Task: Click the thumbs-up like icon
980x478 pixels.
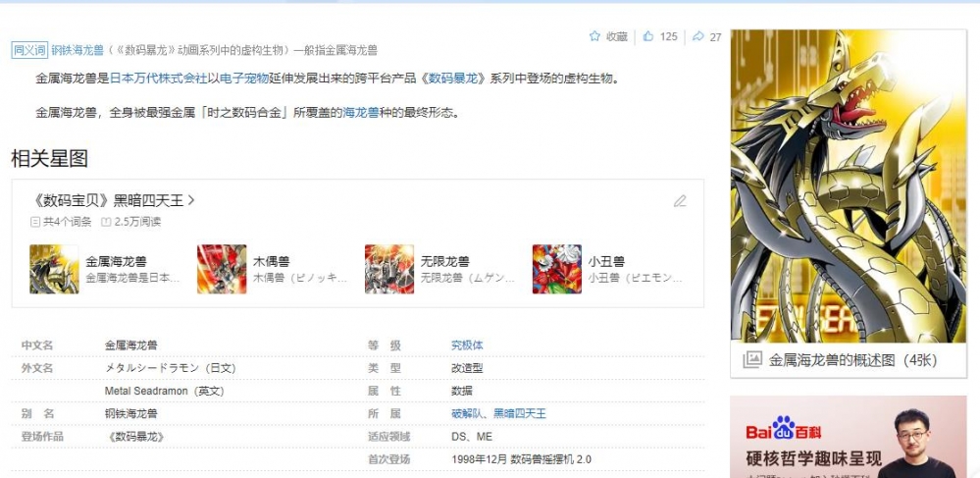Action: (x=648, y=36)
